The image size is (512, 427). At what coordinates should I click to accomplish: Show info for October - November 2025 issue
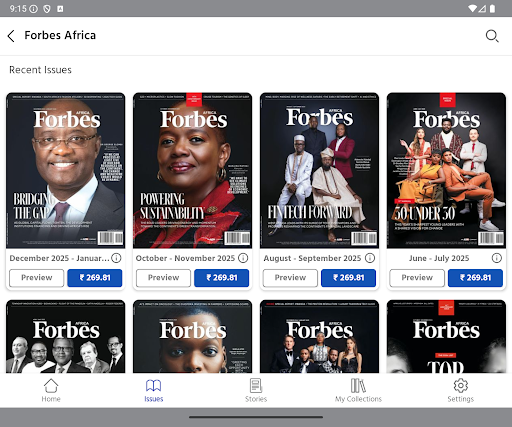243,258
